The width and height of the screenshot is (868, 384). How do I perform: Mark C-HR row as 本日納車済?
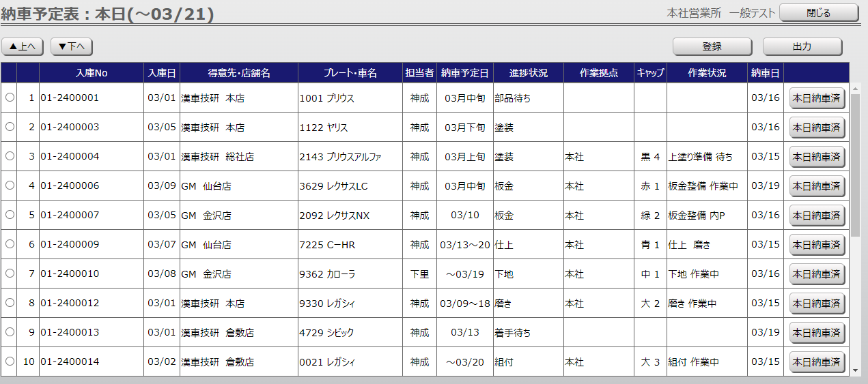click(817, 245)
